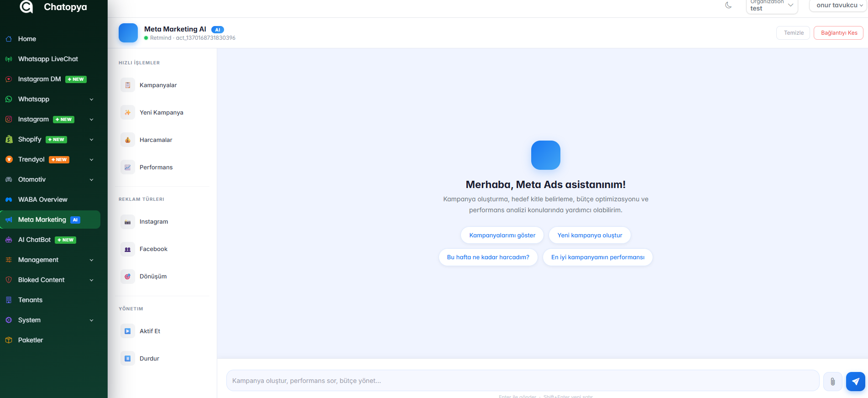Viewport: 868px width, 398px height.
Task: Click the Performans chart icon
Action: click(x=128, y=167)
